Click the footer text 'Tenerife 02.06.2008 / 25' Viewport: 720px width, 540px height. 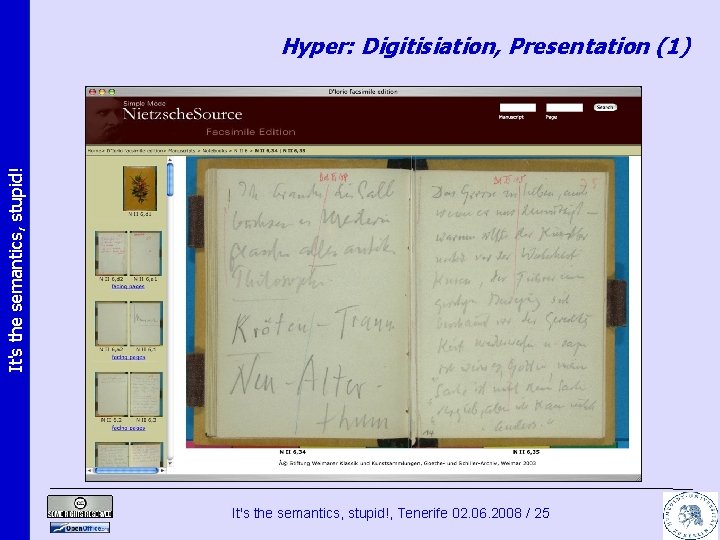pyautogui.click(x=473, y=513)
